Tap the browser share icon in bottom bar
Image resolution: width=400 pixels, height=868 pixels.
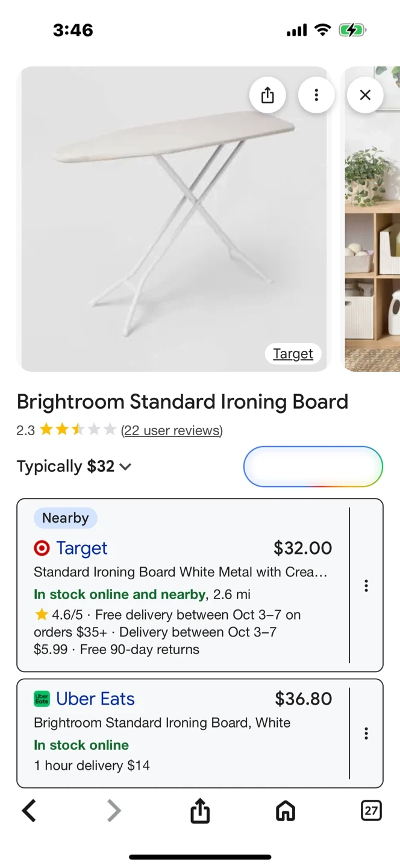click(x=200, y=811)
